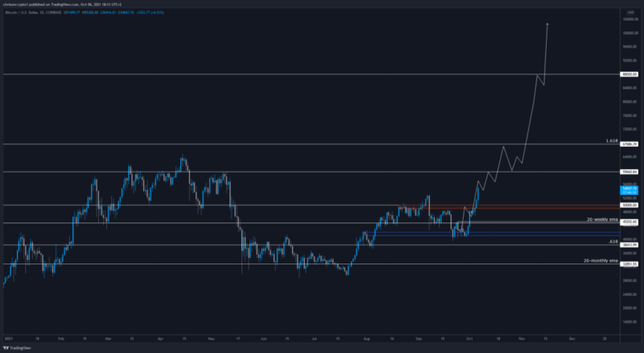Select the 59660.84 price level label
The height and width of the screenshot is (353, 644).
(x=629, y=172)
